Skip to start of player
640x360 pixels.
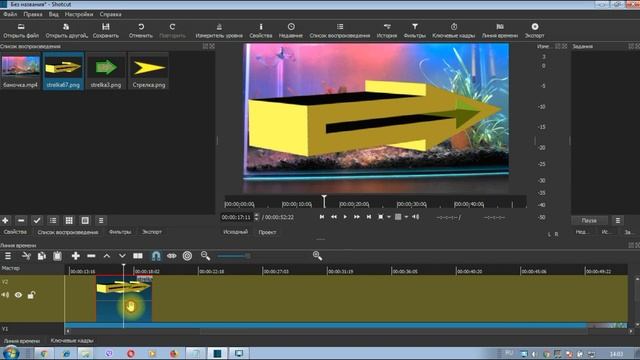(322, 217)
